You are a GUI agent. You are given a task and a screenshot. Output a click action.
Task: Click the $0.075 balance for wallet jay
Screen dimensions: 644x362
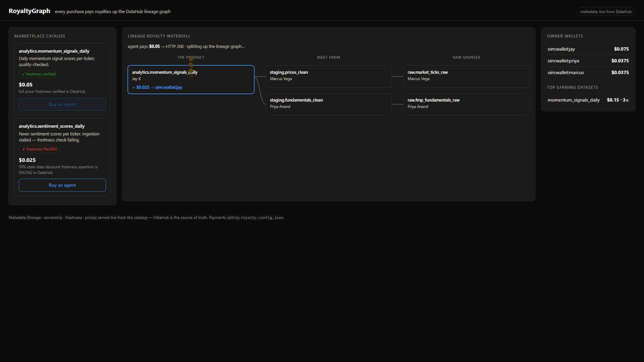click(622, 49)
